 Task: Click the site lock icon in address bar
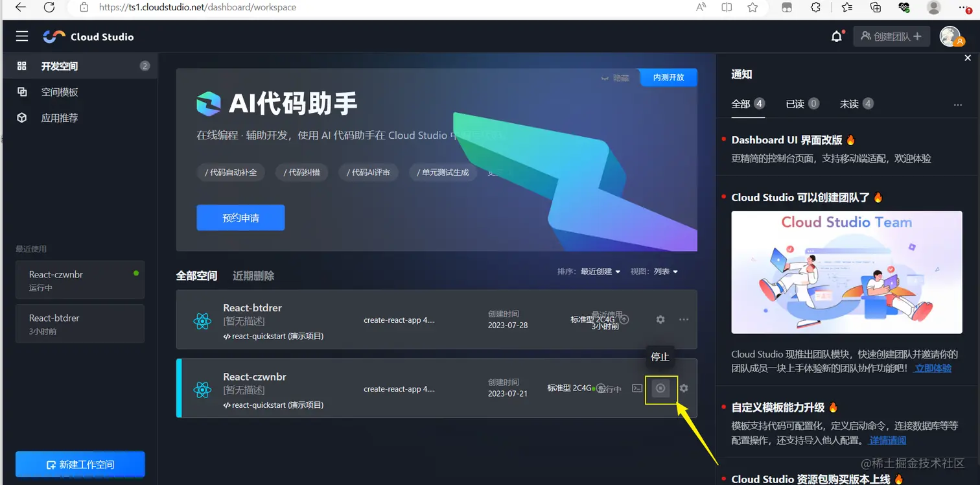pyautogui.click(x=84, y=7)
